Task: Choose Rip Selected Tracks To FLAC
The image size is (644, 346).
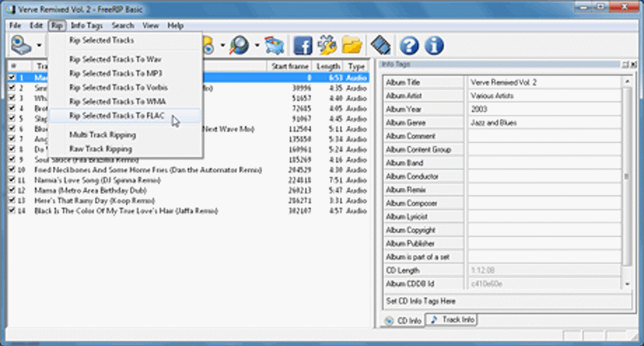Action: coord(126,115)
